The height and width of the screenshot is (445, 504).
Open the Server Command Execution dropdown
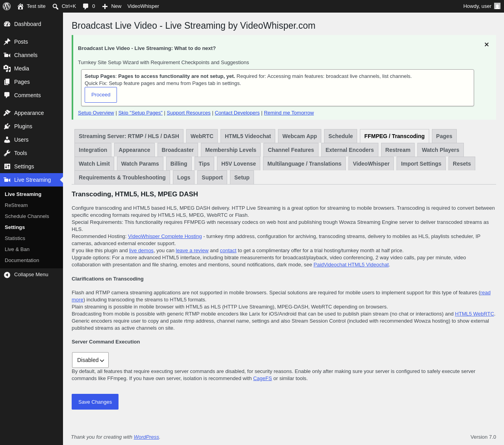pyautogui.click(x=90, y=360)
